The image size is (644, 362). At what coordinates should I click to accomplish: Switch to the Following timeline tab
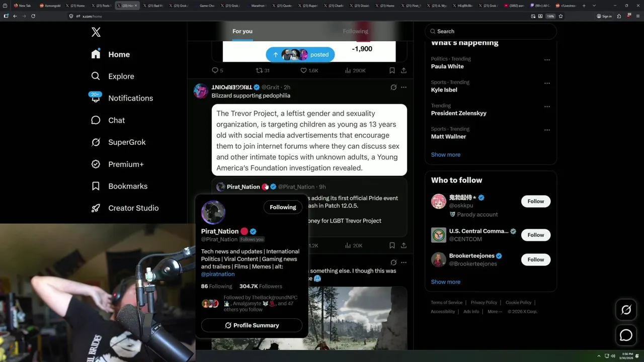tap(355, 31)
